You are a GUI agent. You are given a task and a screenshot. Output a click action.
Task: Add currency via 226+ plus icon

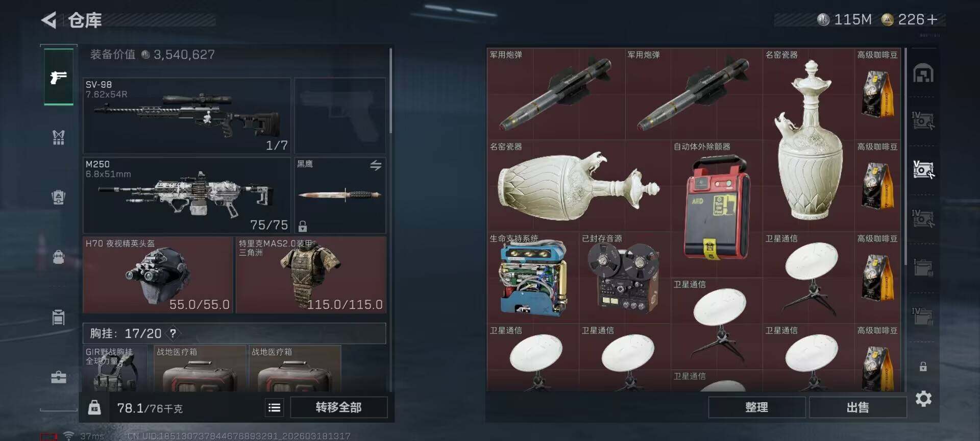pyautogui.click(x=933, y=19)
